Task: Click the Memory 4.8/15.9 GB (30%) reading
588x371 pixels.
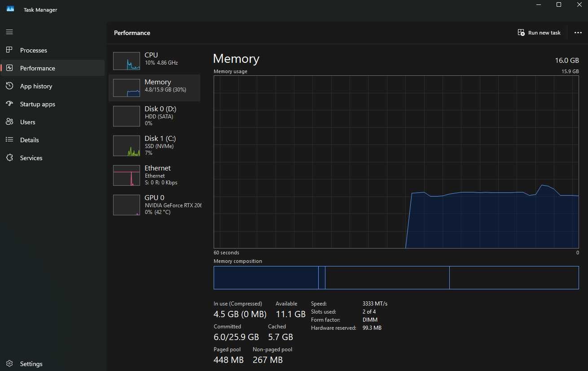Action: (x=166, y=90)
